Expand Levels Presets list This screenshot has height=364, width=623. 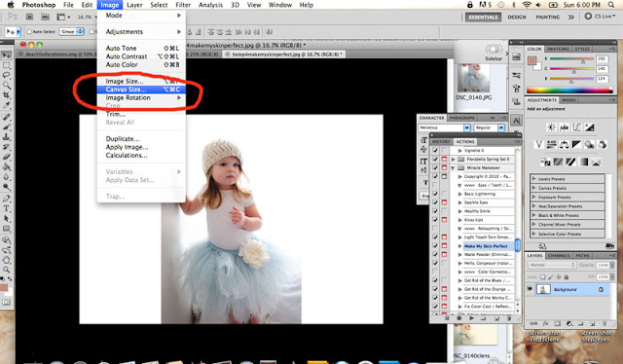tap(534, 179)
